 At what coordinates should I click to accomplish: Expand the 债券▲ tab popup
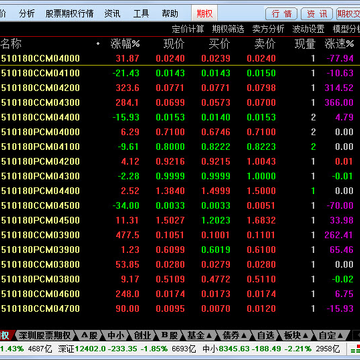pyautogui.click(x=235, y=335)
